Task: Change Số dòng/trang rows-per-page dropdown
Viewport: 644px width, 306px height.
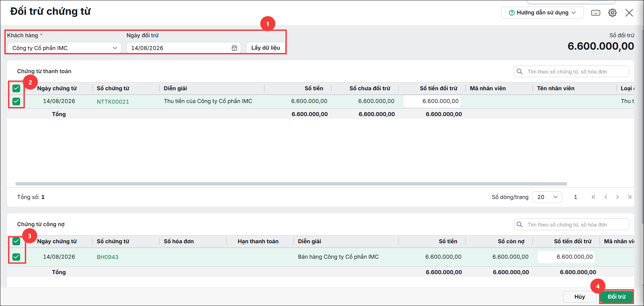Action: (547, 197)
